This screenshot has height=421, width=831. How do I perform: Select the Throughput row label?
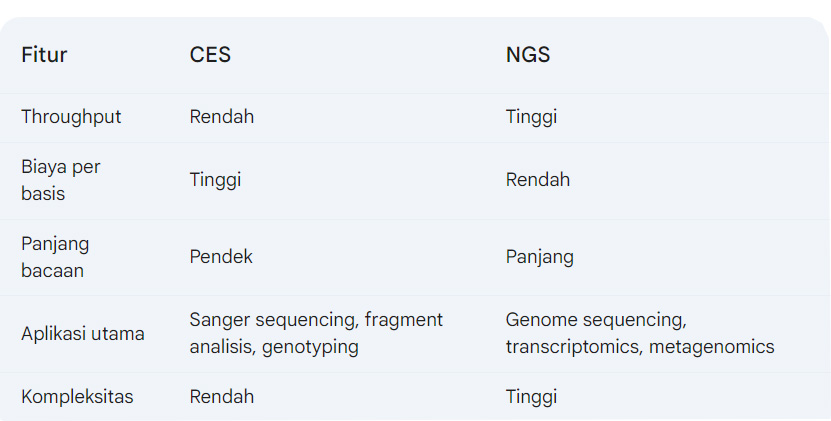(x=71, y=117)
